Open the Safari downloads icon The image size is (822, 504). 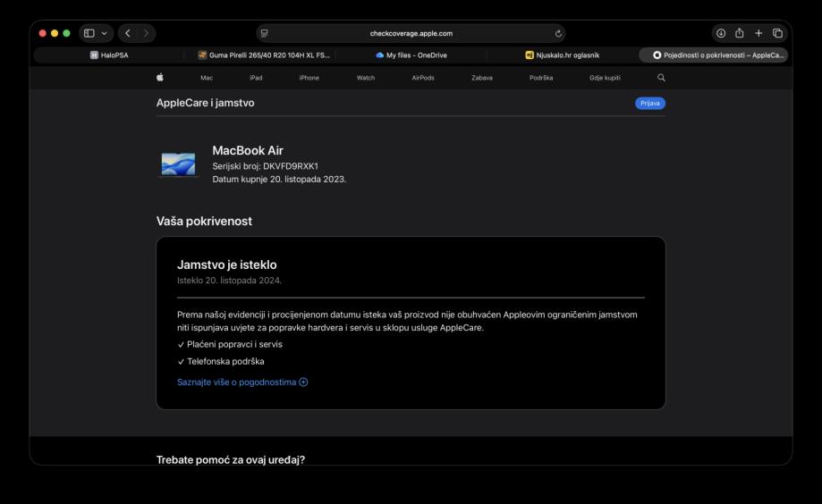(721, 33)
